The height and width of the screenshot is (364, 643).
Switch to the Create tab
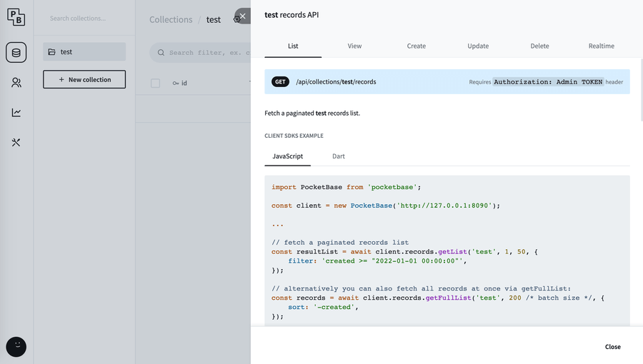[x=417, y=46]
